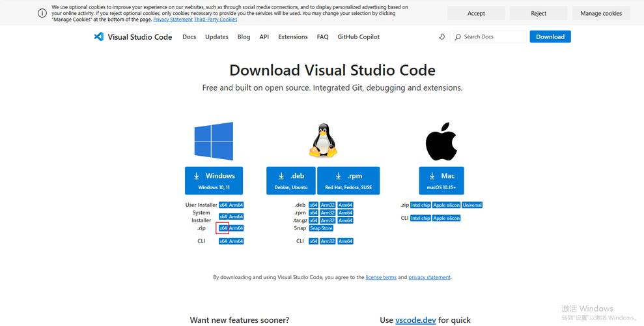Reject the optional cookies
This screenshot has width=644, height=326.
click(539, 13)
